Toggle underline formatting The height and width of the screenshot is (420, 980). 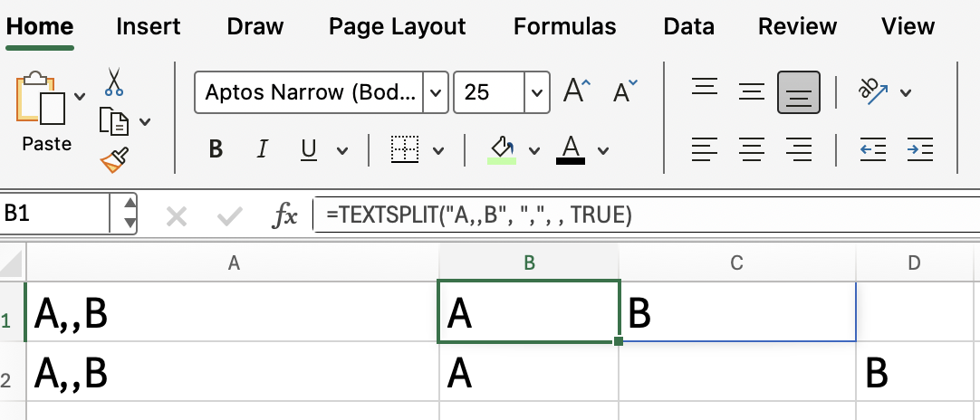(309, 149)
